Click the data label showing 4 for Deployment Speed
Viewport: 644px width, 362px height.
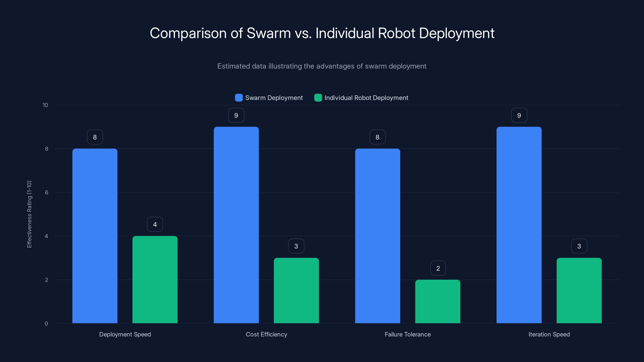pos(155,224)
